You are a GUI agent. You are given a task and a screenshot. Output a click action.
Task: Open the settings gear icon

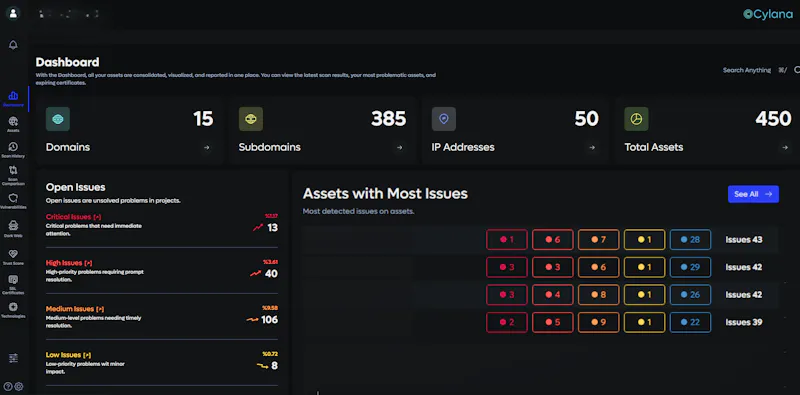tap(19, 386)
